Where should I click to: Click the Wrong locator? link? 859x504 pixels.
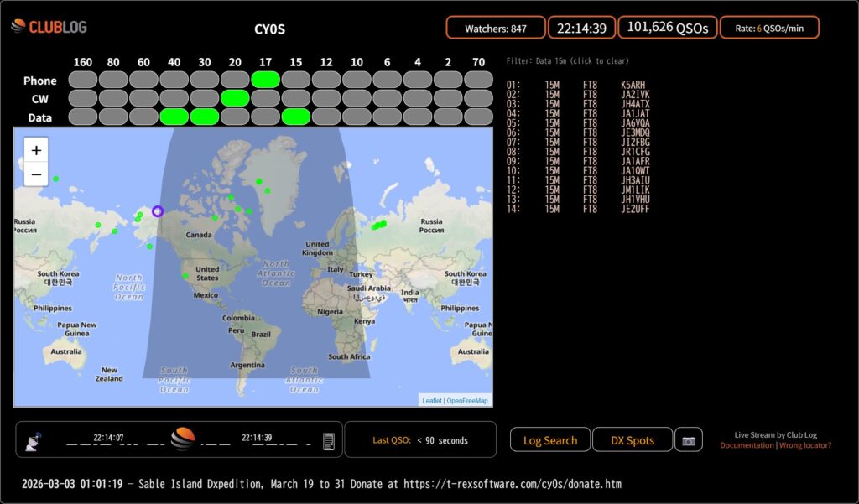pyautogui.click(x=805, y=445)
